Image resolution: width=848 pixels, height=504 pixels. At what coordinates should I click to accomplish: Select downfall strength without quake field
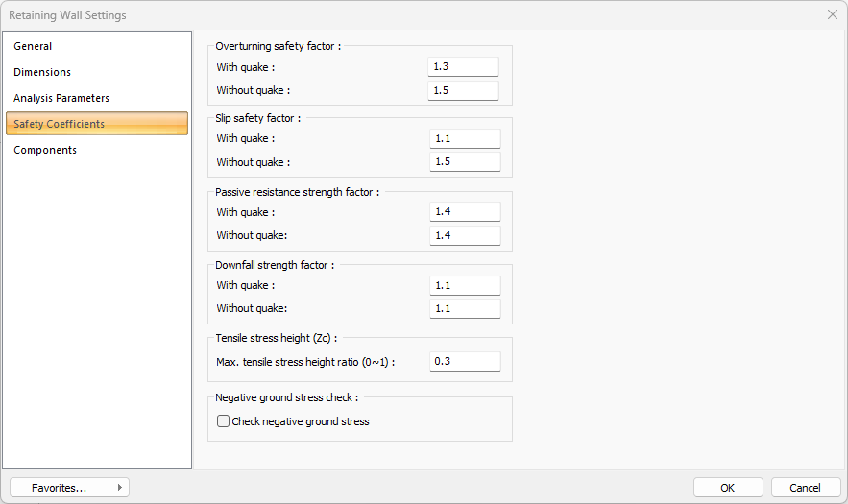465,308
